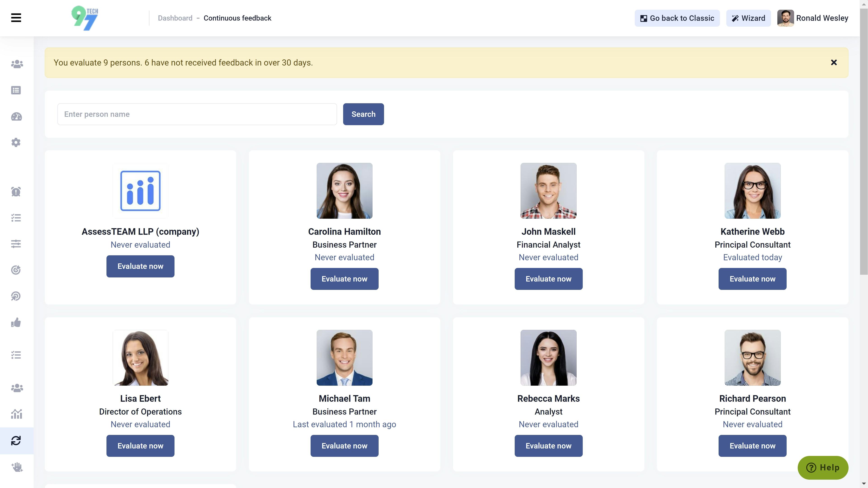Click the gauge dashboard sidebar icon
The width and height of the screenshot is (868, 488).
(16, 117)
